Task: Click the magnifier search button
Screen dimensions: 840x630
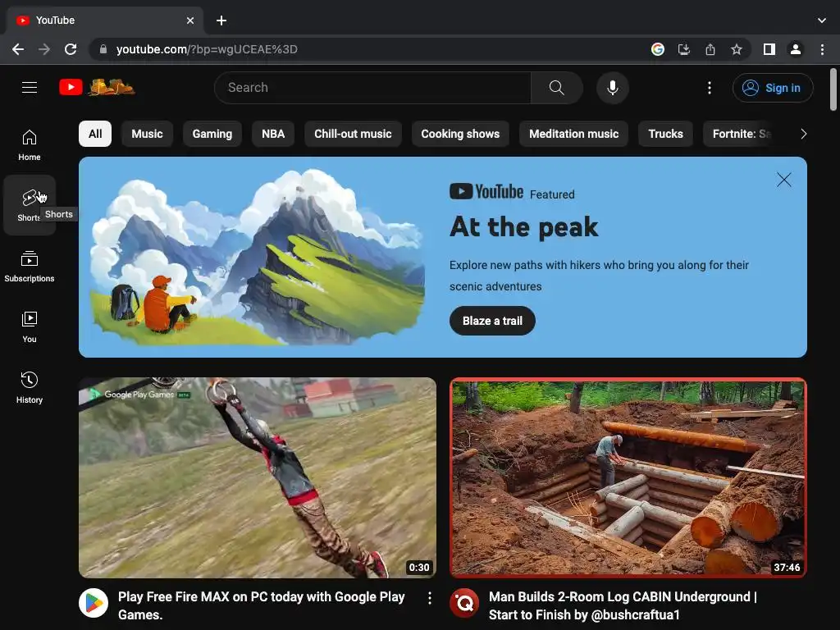Action: (557, 88)
